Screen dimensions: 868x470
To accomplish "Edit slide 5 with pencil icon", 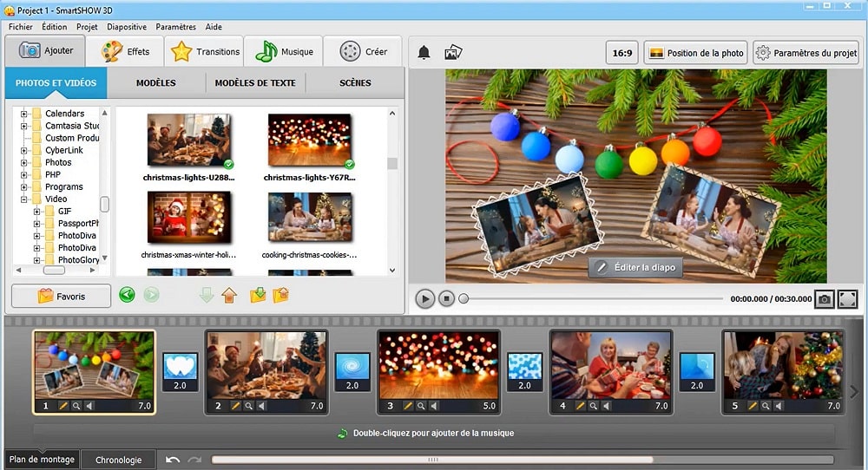I will (753, 406).
